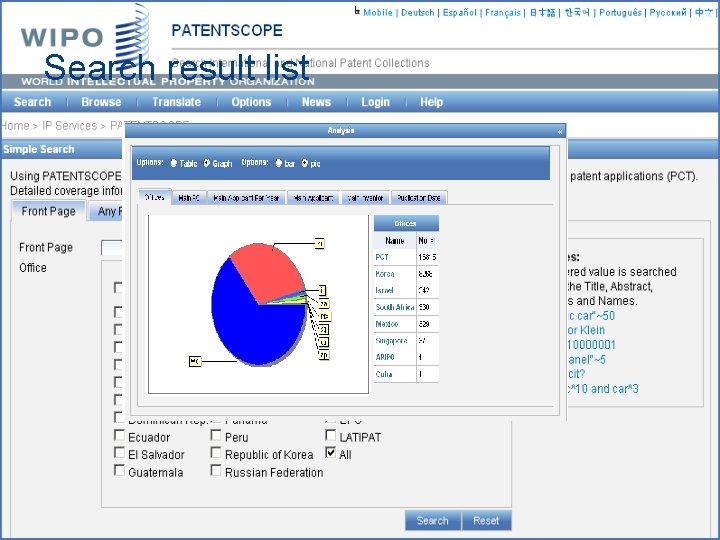This screenshot has width=720, height=540.
Task: Switch language to Korean
Action: pos(577,13)
